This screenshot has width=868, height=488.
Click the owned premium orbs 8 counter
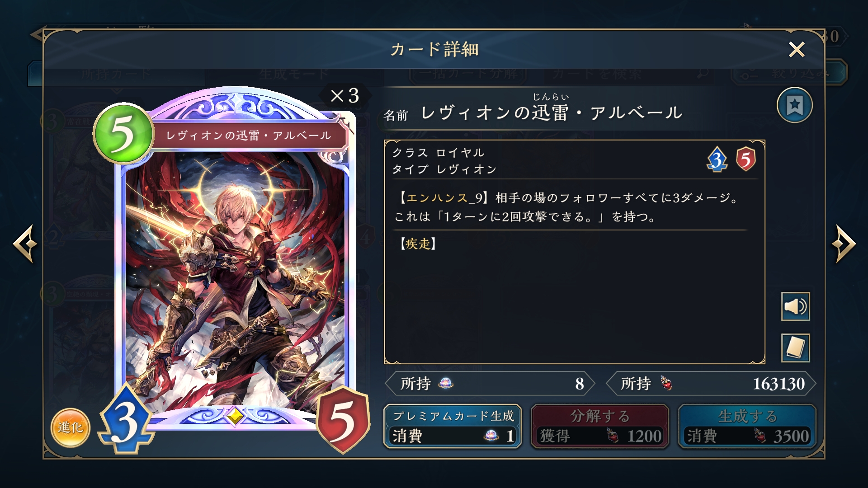[490, 384]
